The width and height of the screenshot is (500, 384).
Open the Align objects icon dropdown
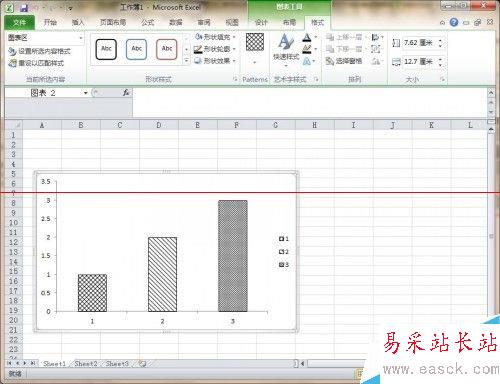point(377,37)
